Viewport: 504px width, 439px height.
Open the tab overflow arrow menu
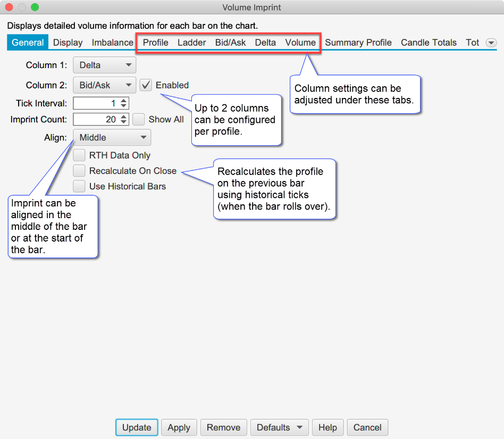pos(491,43)
